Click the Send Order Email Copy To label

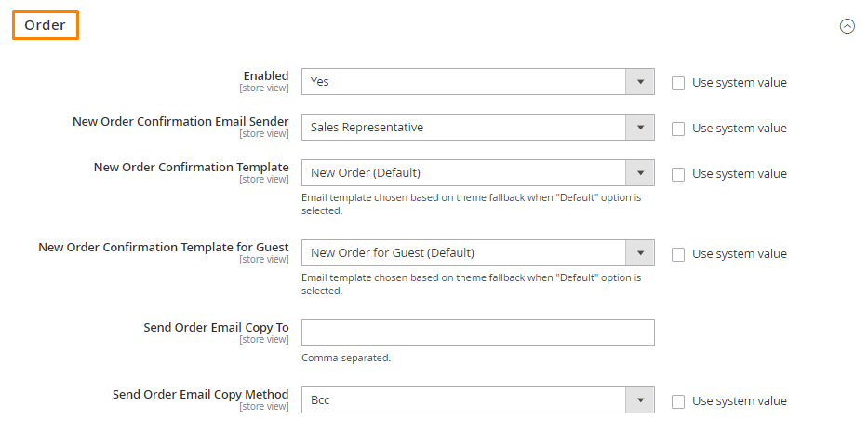216,327
